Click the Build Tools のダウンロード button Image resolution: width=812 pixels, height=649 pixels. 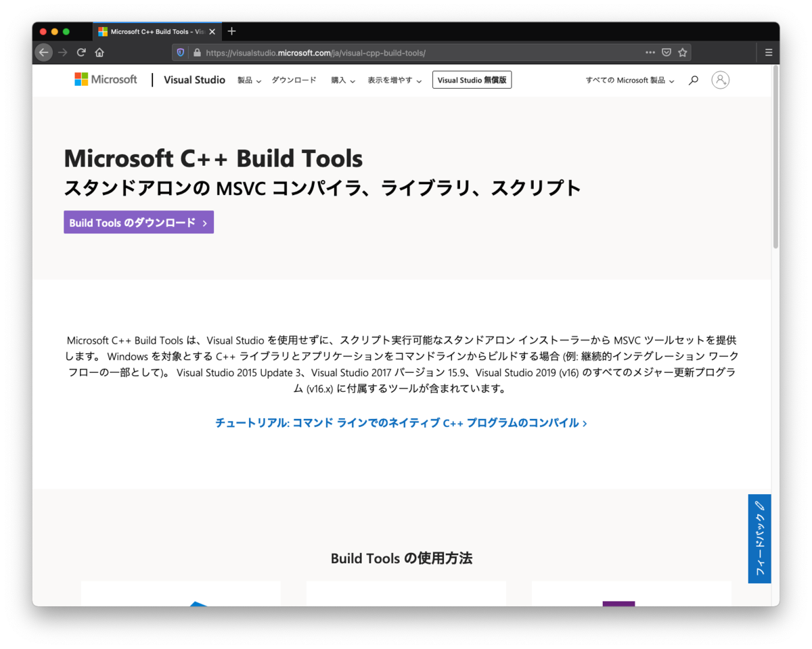(138, 222)
